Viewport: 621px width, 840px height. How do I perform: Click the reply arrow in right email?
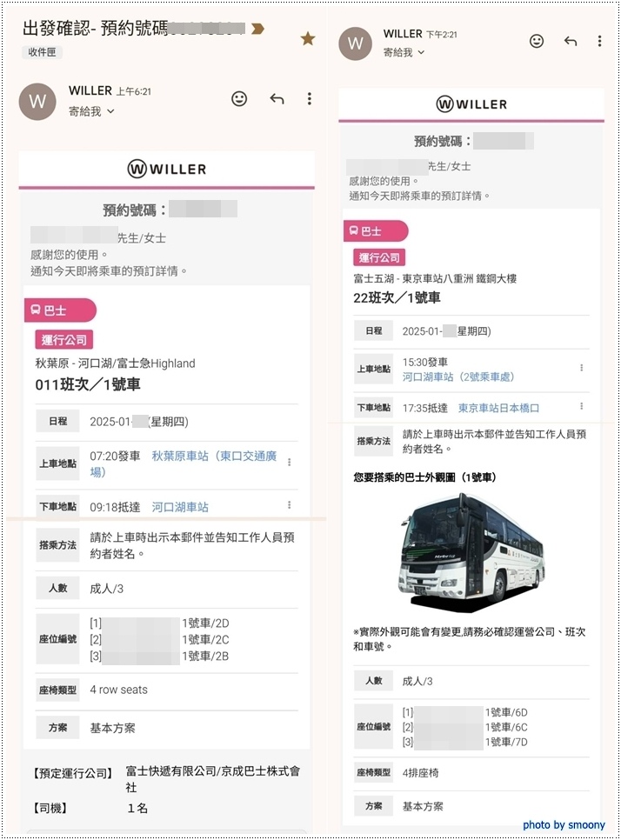(x=571, y=41)
